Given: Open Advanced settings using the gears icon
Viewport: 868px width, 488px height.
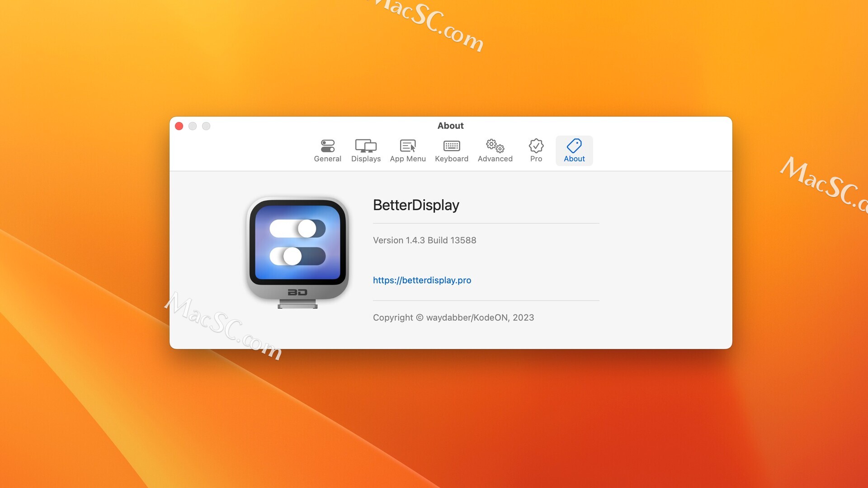Looking at the screenshot, I should click(x=495, y=145).
